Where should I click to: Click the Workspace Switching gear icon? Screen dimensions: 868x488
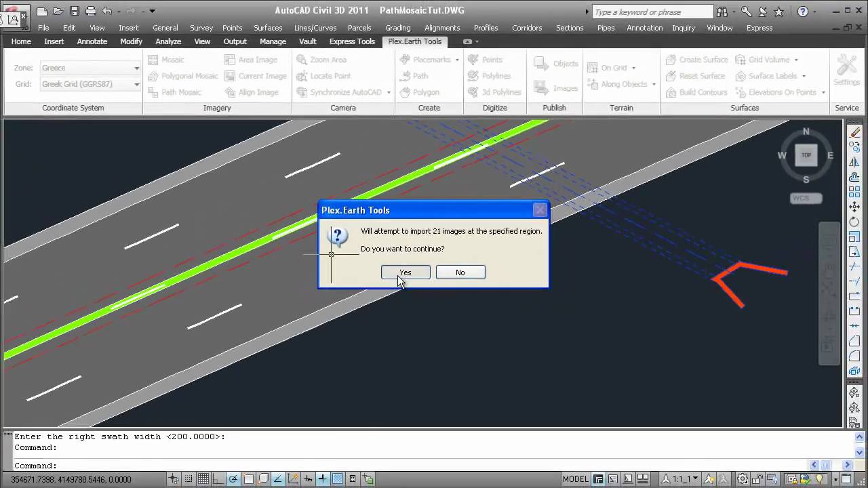(743, 479)
